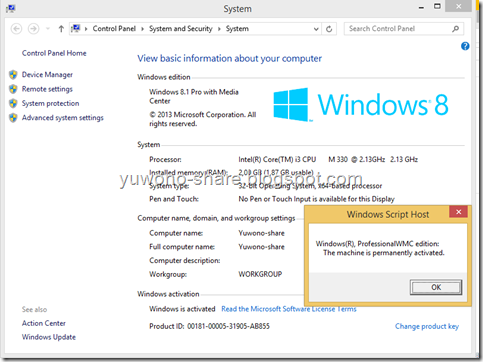Open Help with the question mark icon
This screenshot has width=483, height=362.
[x=465, y=46]
